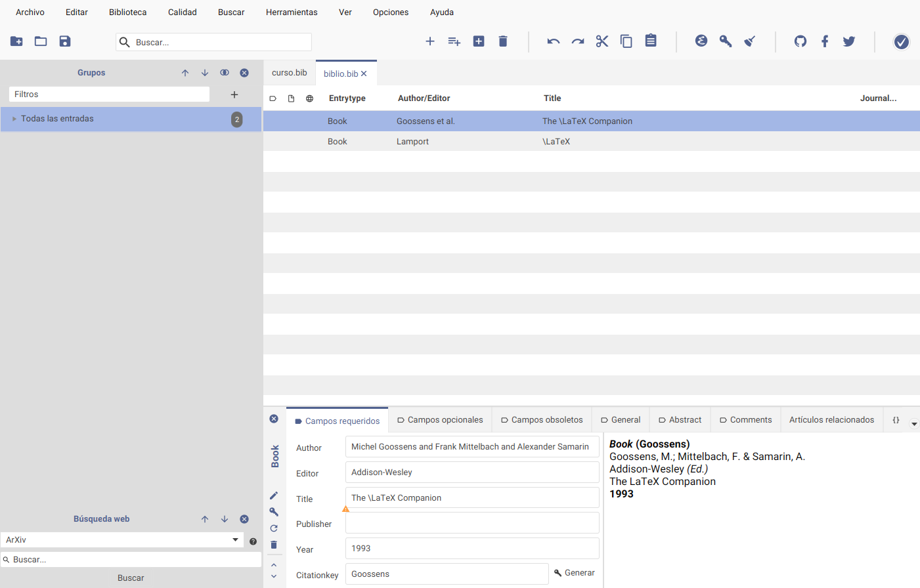The width and height of the screenshot is (920, 588).
Task: Toggle group intersection overlapping-circles icon
Action: (225, 73)
